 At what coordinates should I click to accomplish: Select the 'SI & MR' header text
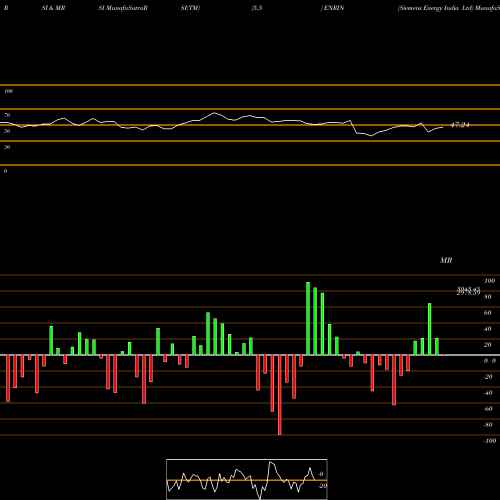point(53,8)
